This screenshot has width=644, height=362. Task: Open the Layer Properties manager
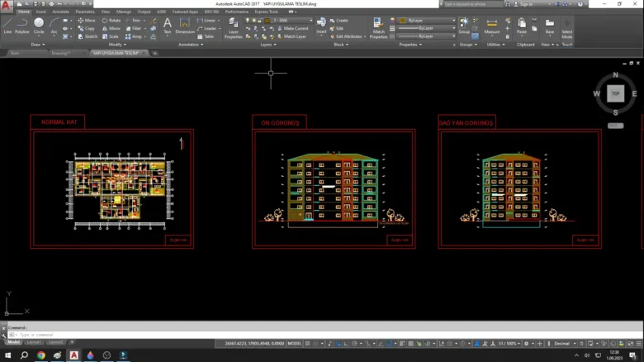tap(233, 28)
